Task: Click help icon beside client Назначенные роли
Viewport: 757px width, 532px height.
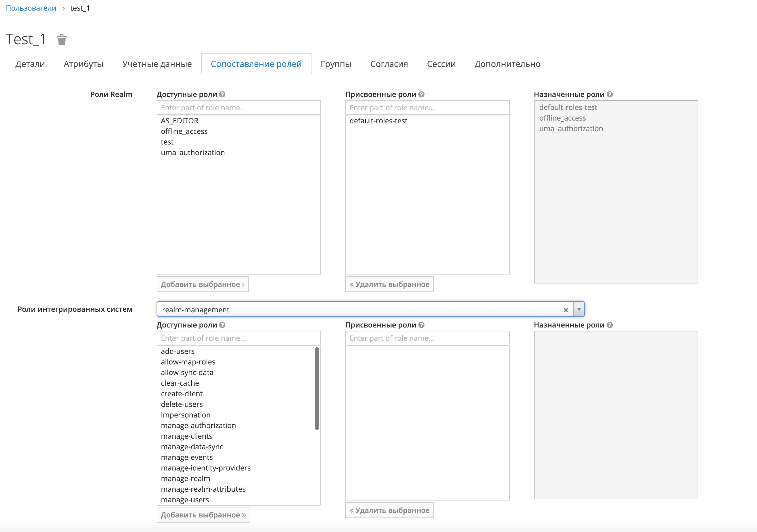Action: click(610, 325)
